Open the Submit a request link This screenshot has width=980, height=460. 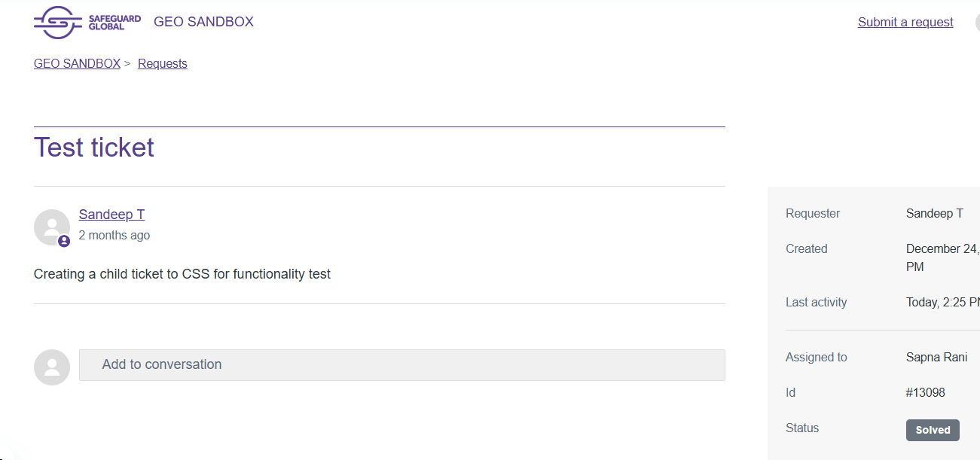(x=905, y=22)
